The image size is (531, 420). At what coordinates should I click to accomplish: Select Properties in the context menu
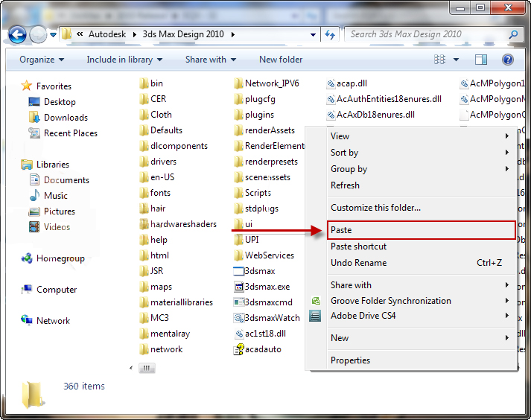coord(350,360)
